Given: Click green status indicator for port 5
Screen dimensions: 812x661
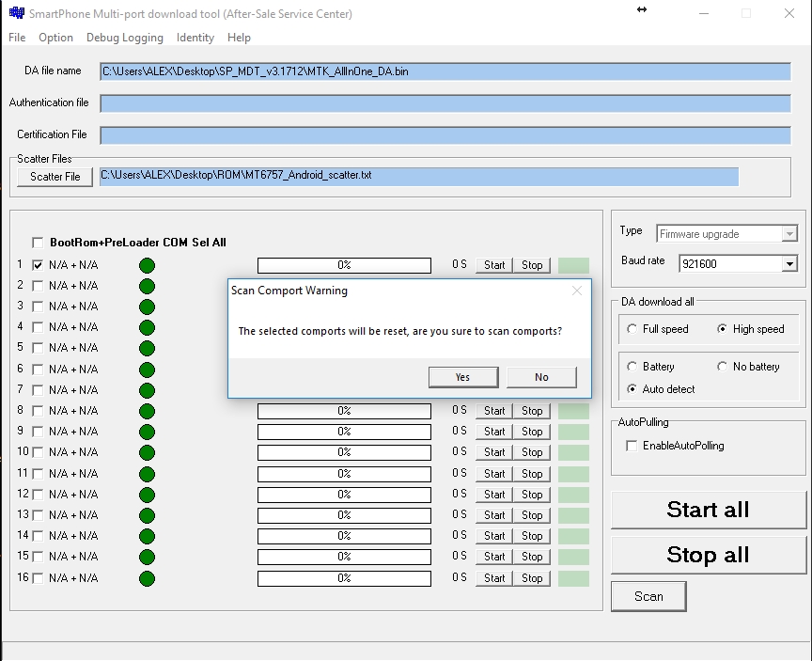Looking at the screenshot, I should coord(147,349).
